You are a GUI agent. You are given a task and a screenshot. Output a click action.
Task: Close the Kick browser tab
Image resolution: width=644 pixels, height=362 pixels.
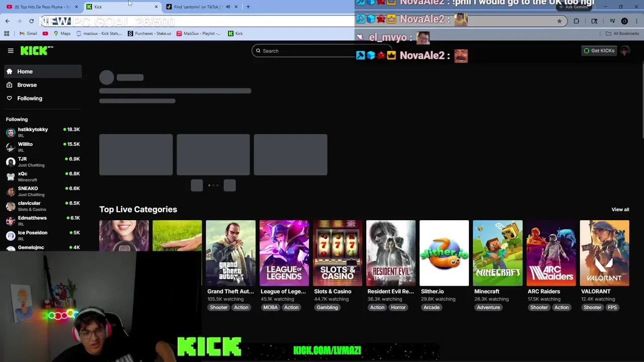coord(156,7)
